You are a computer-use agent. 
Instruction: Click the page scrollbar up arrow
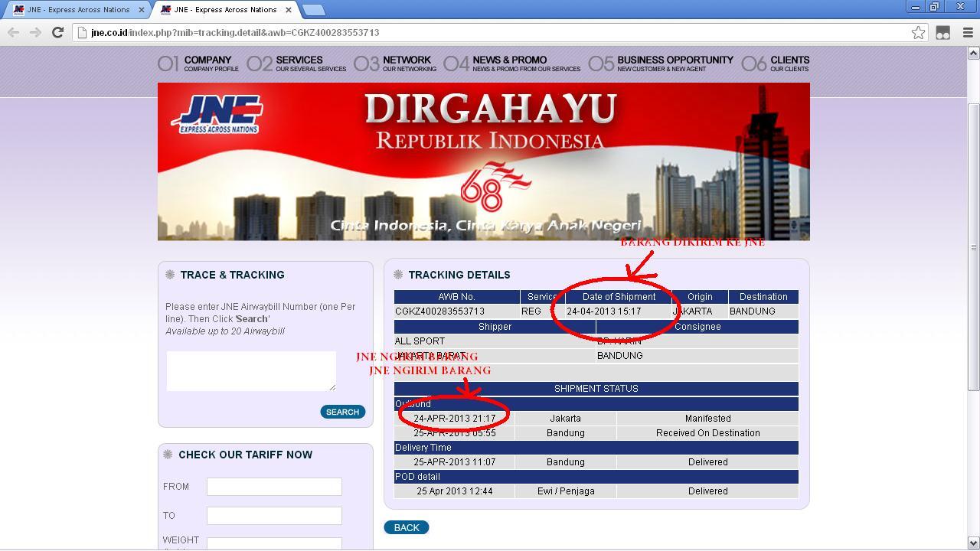tap(974, 53)
